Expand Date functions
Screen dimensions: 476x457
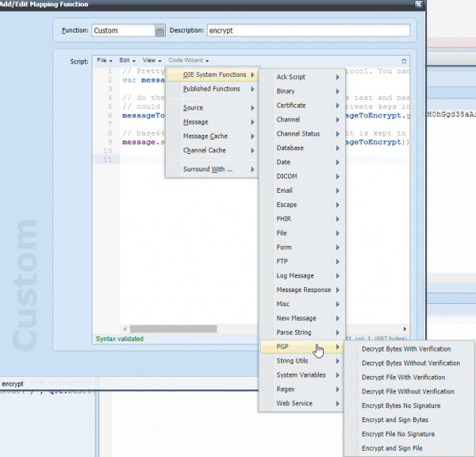pos(302,162)
